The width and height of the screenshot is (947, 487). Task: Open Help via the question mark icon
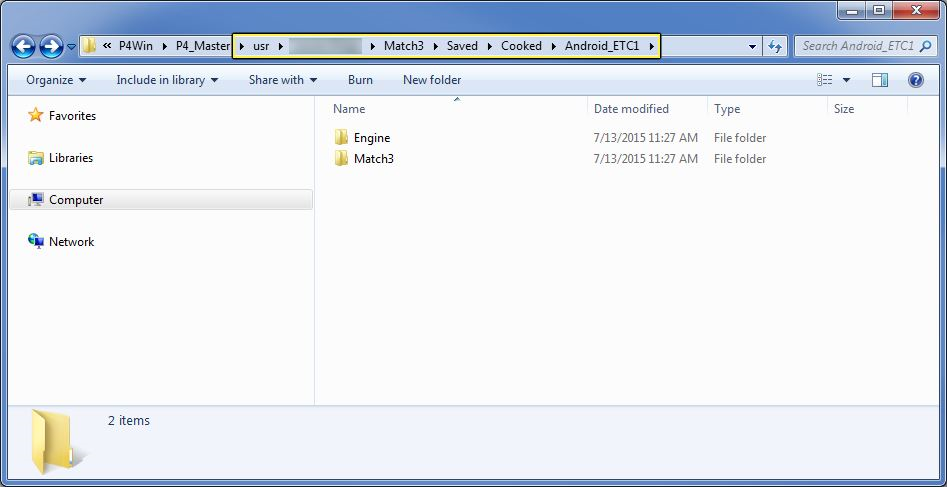pyautogui.click(x=916, y=80)
